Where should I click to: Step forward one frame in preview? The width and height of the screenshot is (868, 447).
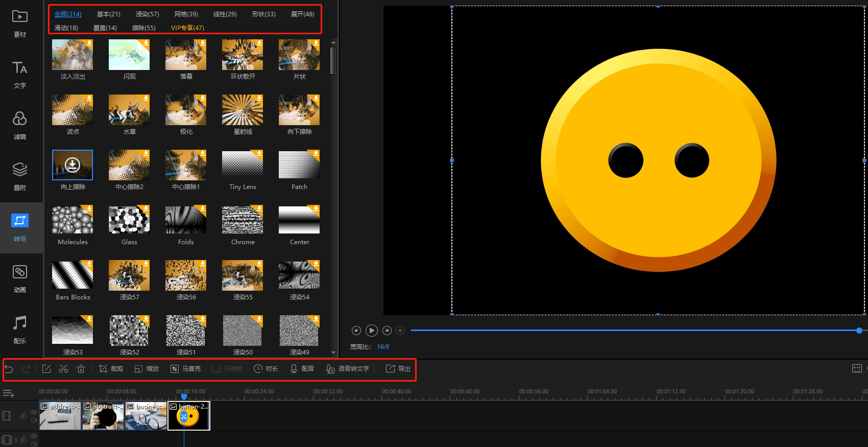pyautogui.click(x=387, y=331)
